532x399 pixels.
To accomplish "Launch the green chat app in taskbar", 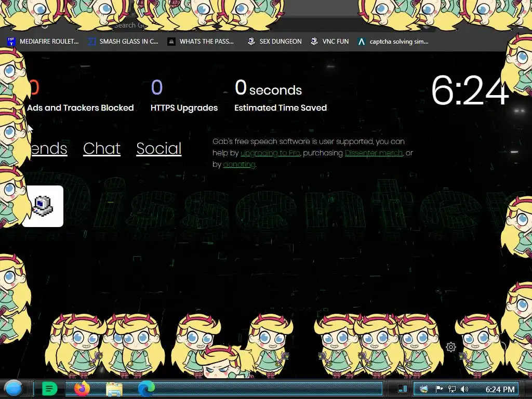I will coord(49,389).
